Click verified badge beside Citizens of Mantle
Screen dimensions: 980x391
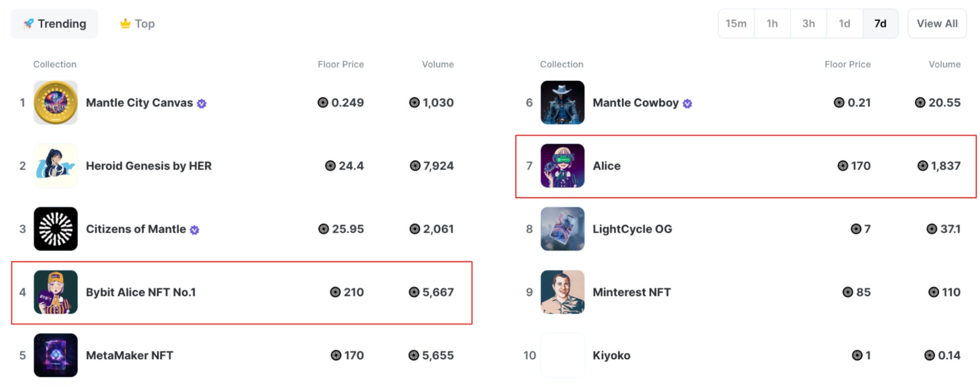click(194, 230)
